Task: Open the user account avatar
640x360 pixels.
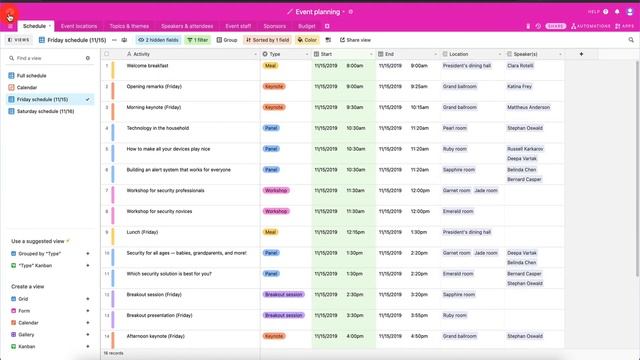Action: pos(630,12)
